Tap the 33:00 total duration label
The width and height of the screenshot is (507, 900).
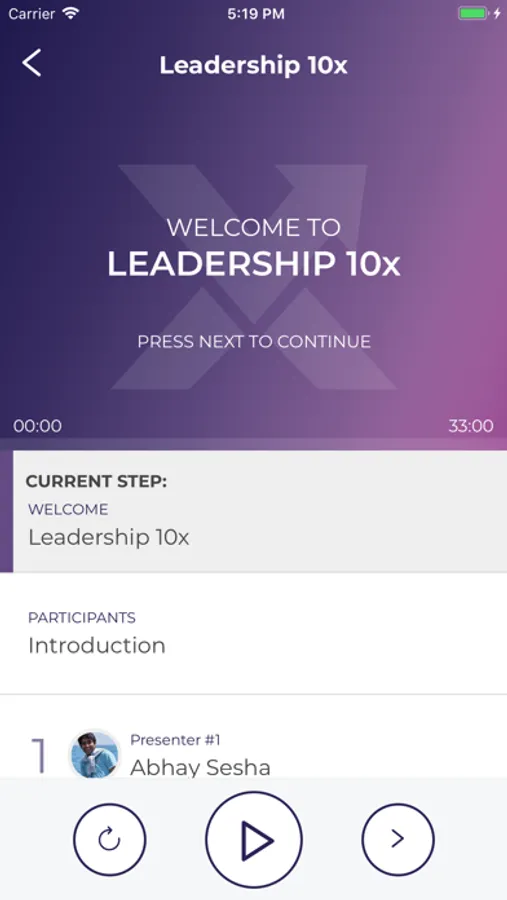pyautogui.click(x=471, y=426)
